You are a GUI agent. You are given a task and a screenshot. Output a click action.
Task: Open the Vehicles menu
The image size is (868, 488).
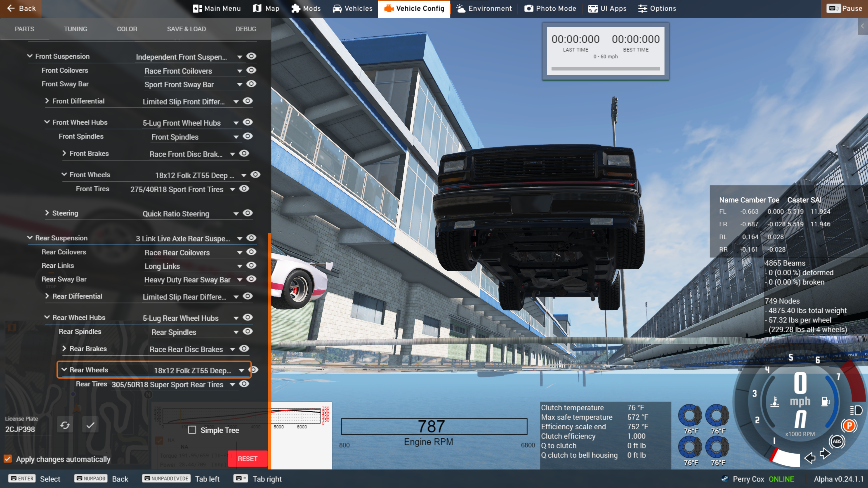[x=352, y=8]
